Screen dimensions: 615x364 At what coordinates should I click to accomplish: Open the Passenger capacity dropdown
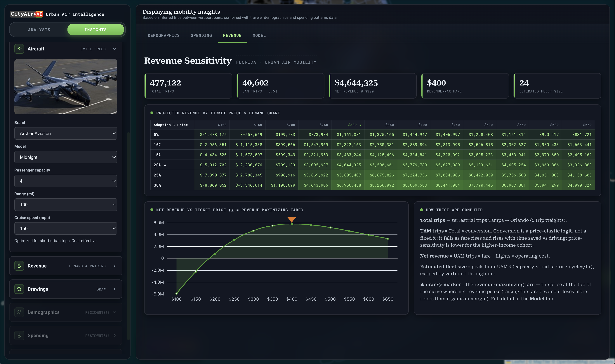pos(66,181)
